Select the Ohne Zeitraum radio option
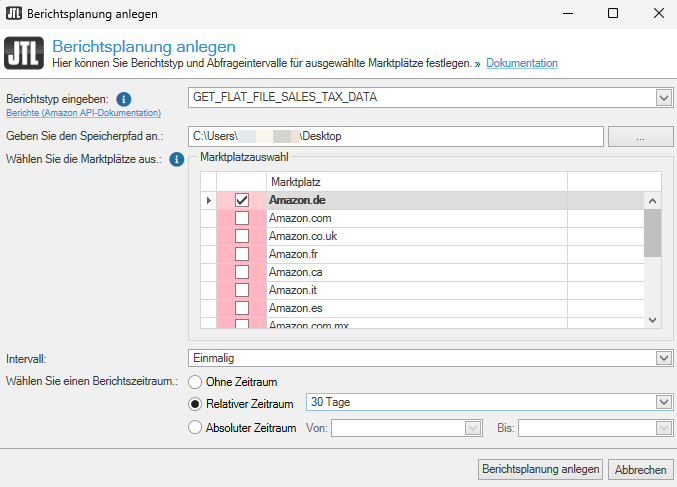Image resolution: width=677 pixels, height=487 pixels. pos(196,381)
